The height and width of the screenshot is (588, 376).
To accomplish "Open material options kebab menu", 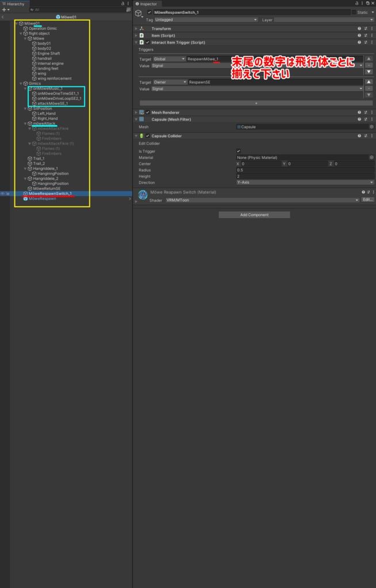I will click(373, 192).
